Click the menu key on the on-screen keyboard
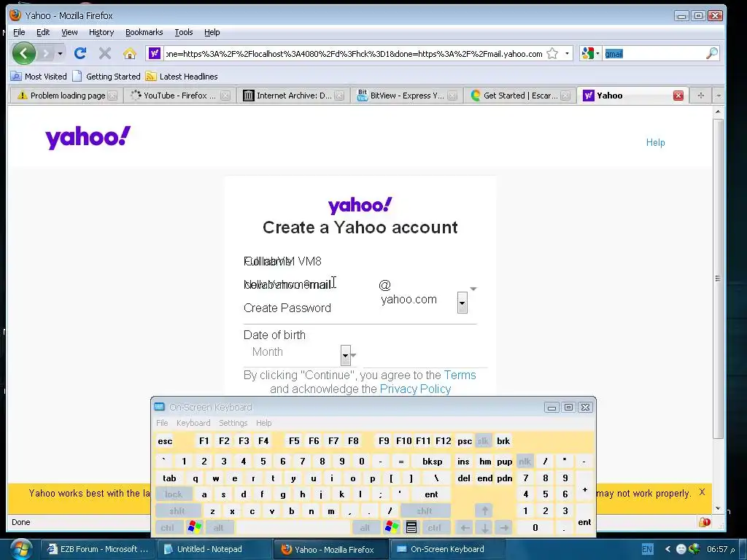747x560 pixels. (411, 527)
